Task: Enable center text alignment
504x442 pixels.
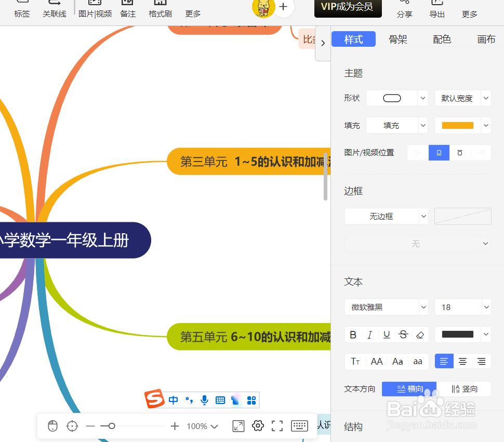Action: pos(462,360)
